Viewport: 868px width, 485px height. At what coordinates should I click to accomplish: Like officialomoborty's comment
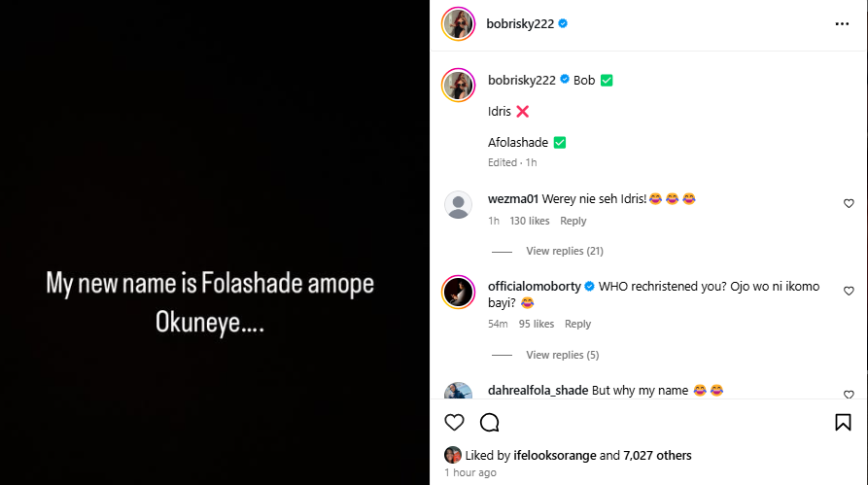[x=849, y=291]
